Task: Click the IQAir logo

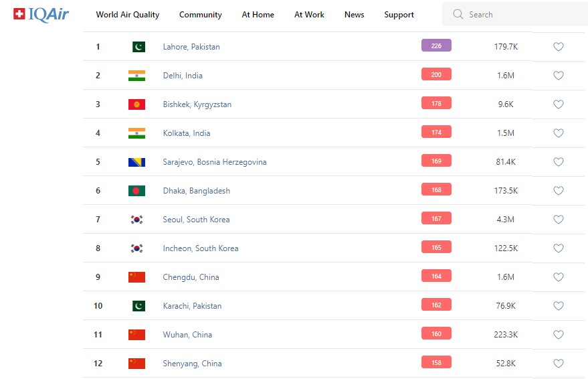Action: (x=41, y=14)
